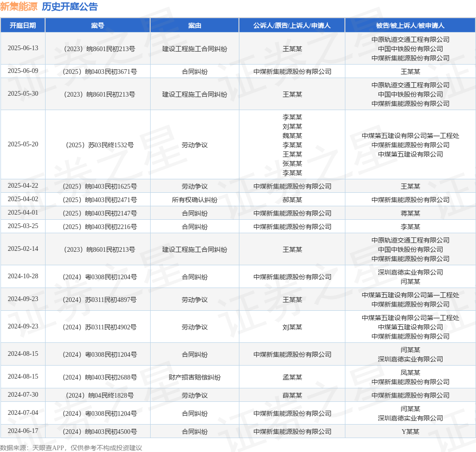
Task: Click defendant 李某某 in 2025-03-25 row
Action: (x=410, y=227)
